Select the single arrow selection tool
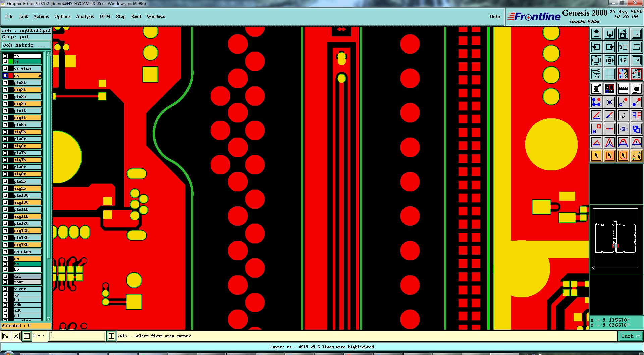 click(x=596, y=156)
